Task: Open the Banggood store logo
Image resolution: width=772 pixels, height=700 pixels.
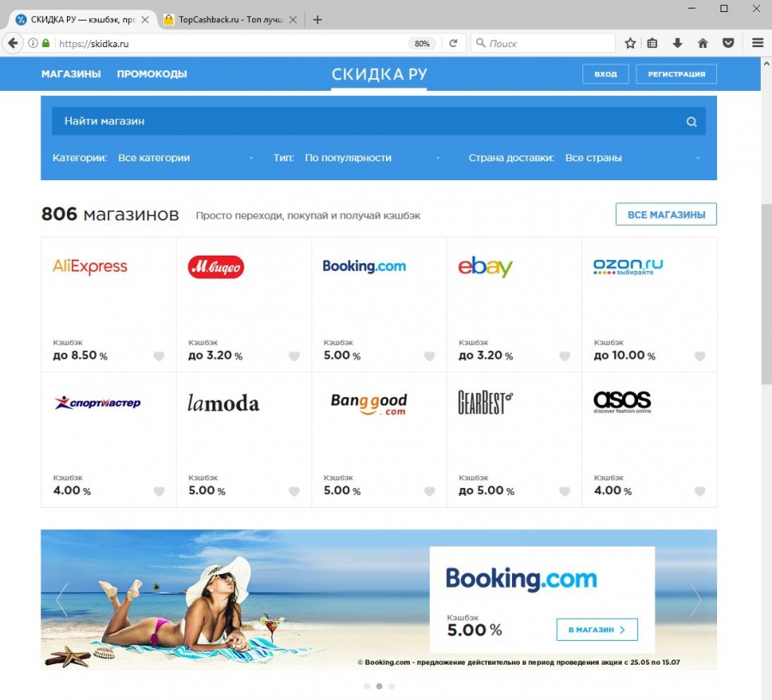Action: click(369, 404)
